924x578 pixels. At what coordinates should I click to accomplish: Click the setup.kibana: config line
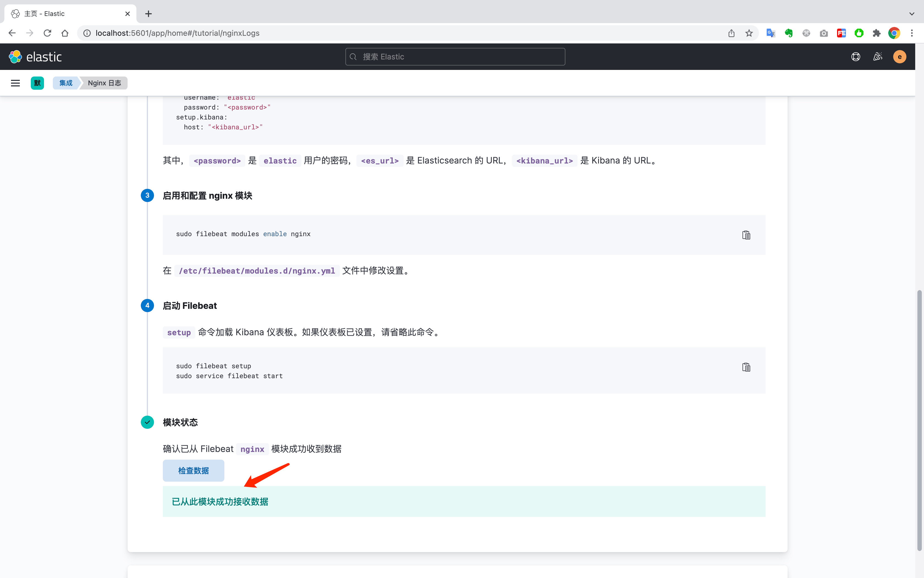tap(202, 117)
